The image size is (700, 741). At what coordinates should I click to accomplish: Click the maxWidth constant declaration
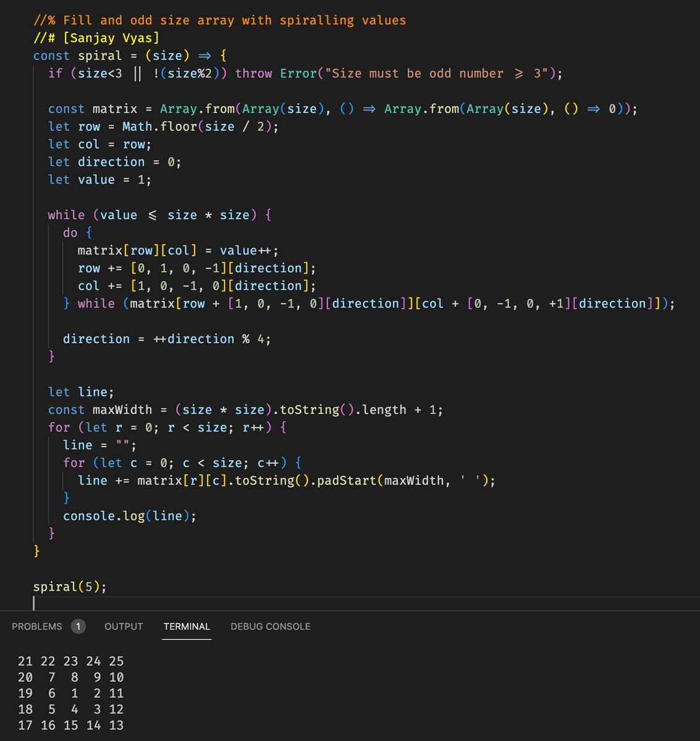click(121, 409)
